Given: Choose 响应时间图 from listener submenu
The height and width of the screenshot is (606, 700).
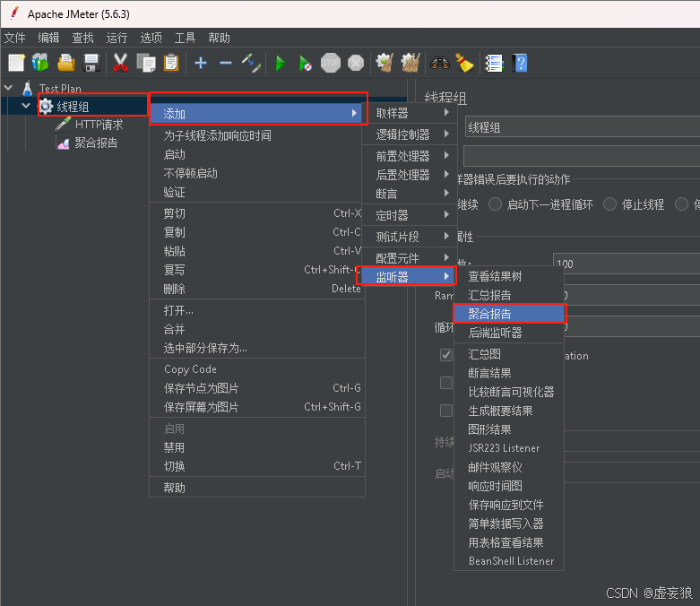Looking at the screenshot, I should (509, 485).
